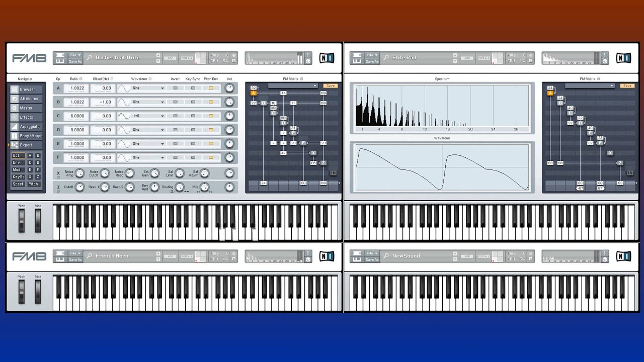The image size is (644, 362).
Task: Click operator A Vel knob
Action: point(229,88)
